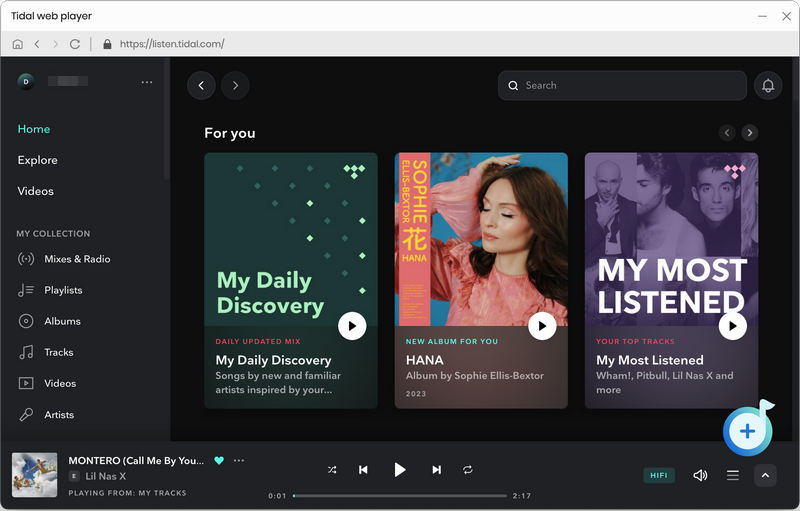
Task: Go forward with the round Tidal forward button
Action: [235, 86]
